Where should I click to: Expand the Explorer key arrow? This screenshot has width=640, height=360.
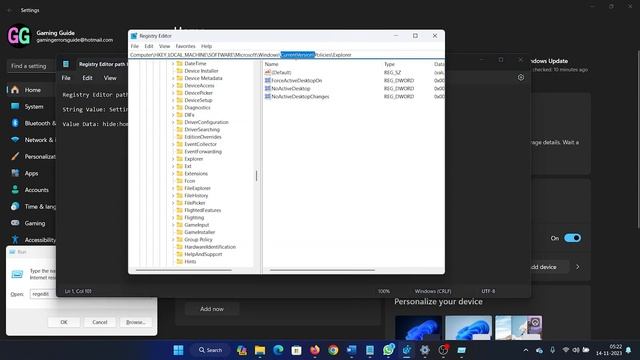(173, 159)
